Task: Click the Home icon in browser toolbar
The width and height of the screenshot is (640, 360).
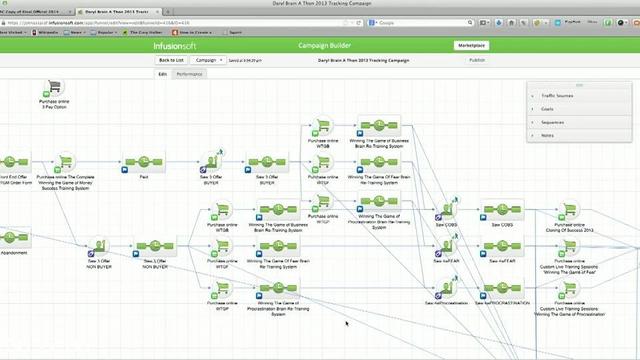Action: [x=511, y=23]
